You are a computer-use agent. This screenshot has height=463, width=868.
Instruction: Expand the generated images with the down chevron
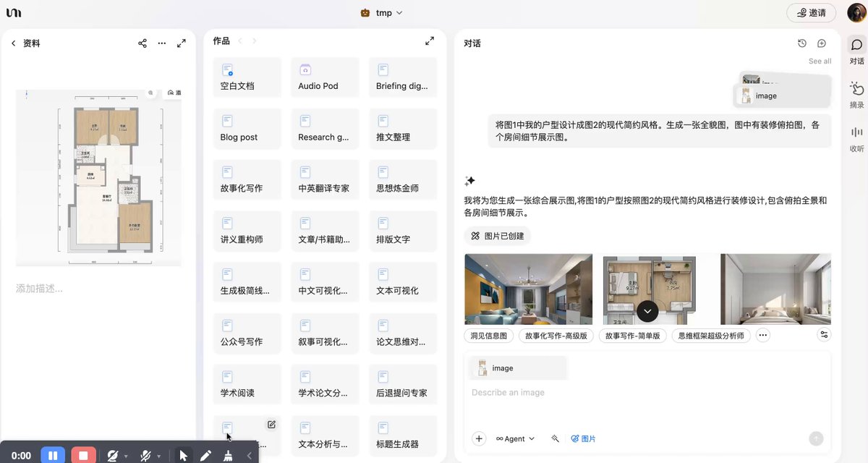tap(647, 310)
